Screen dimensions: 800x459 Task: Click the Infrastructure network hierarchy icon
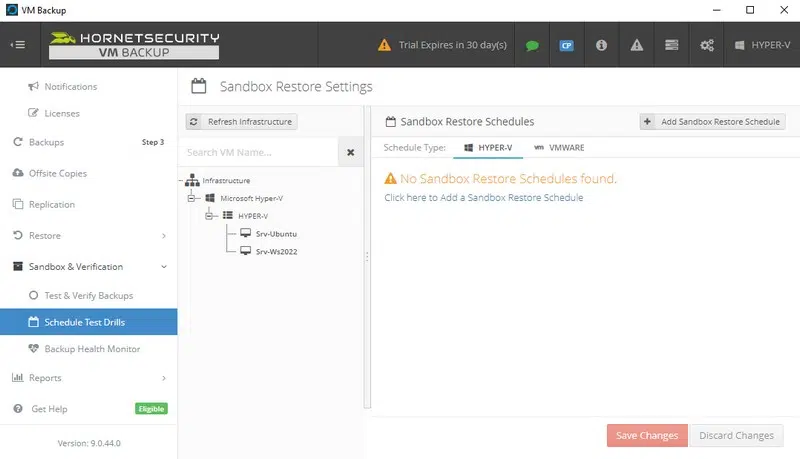pos(192,180)
